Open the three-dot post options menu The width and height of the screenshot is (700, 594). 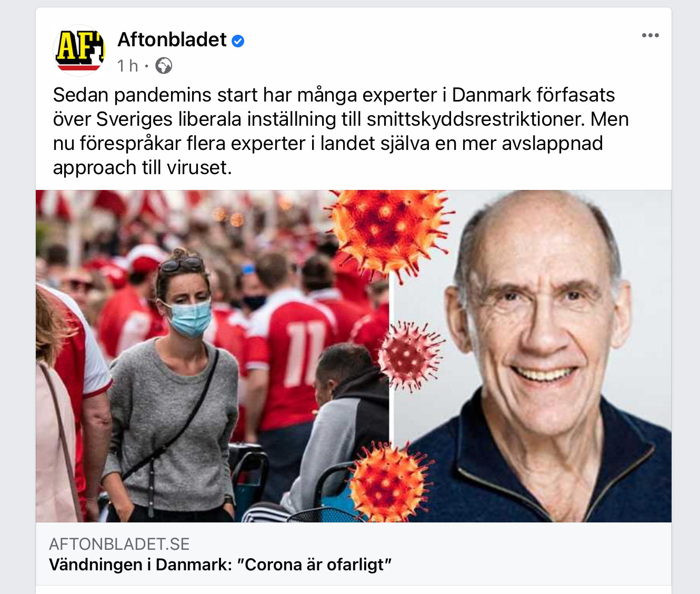(650, 35)
